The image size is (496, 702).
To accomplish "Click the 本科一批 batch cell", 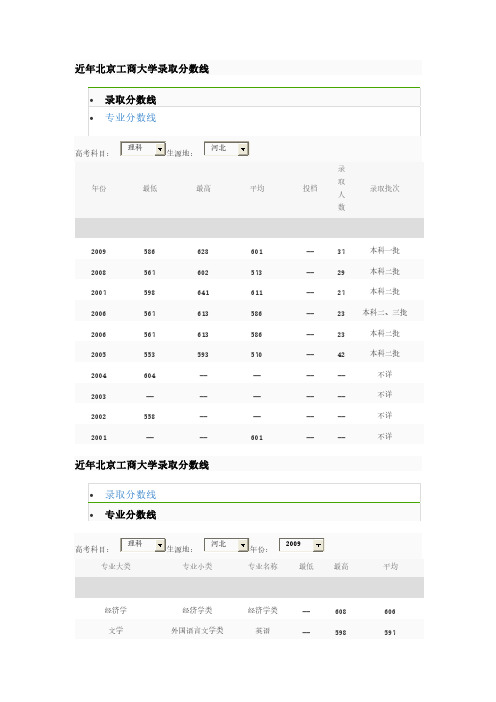I will click(x=385, y=251).
